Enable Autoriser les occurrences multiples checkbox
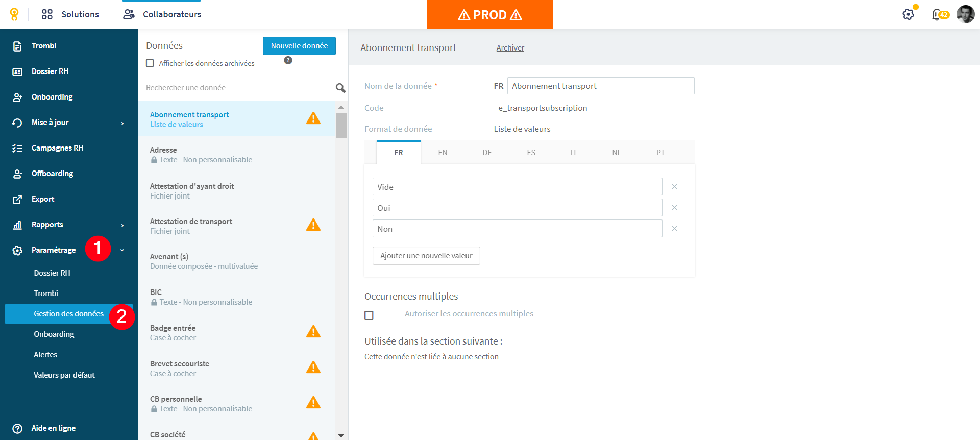The height and width of the screenshot is (440, 980). [369, 315]
